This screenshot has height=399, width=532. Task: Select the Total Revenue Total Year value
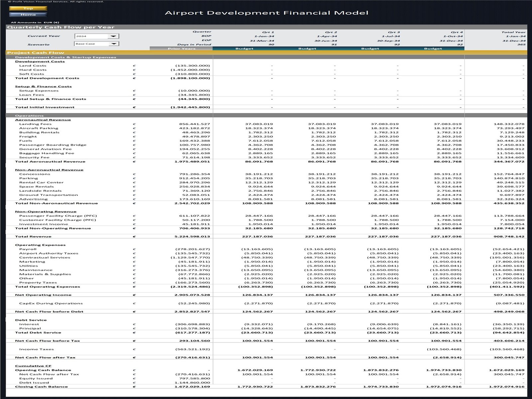point(509,237)
